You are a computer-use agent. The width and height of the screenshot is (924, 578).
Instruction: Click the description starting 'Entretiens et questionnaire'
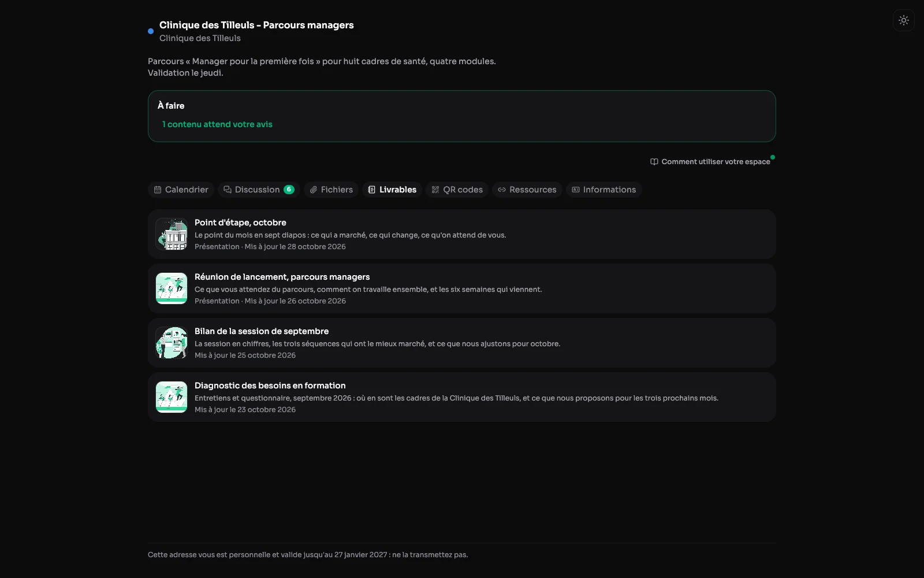click(x=456, y=398)
